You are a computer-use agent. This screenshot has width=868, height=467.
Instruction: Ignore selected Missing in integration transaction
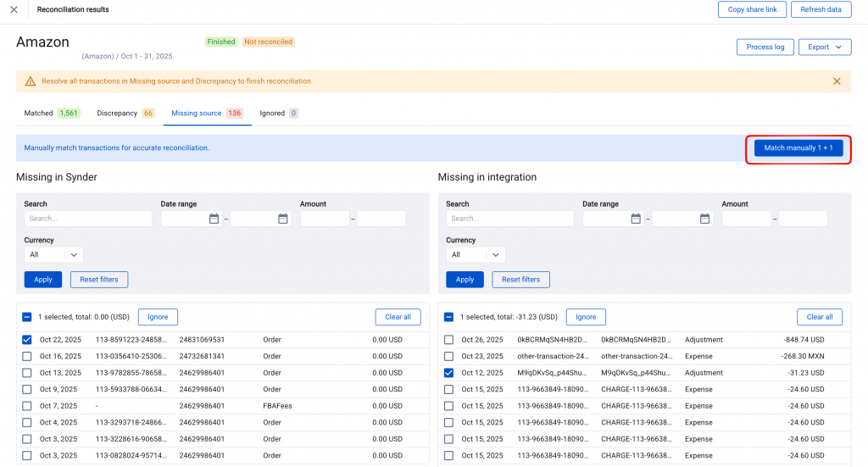(x=586, y=317)
